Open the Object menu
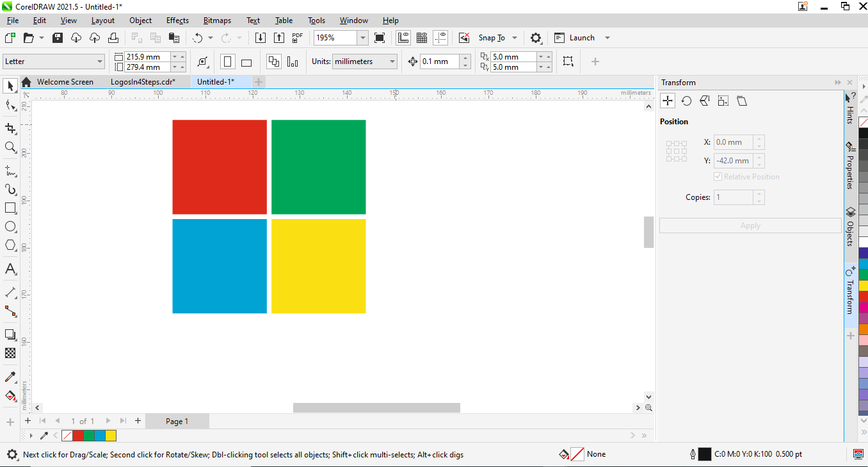Viewport: 868px width, 467px height. [x=140, y=20]
